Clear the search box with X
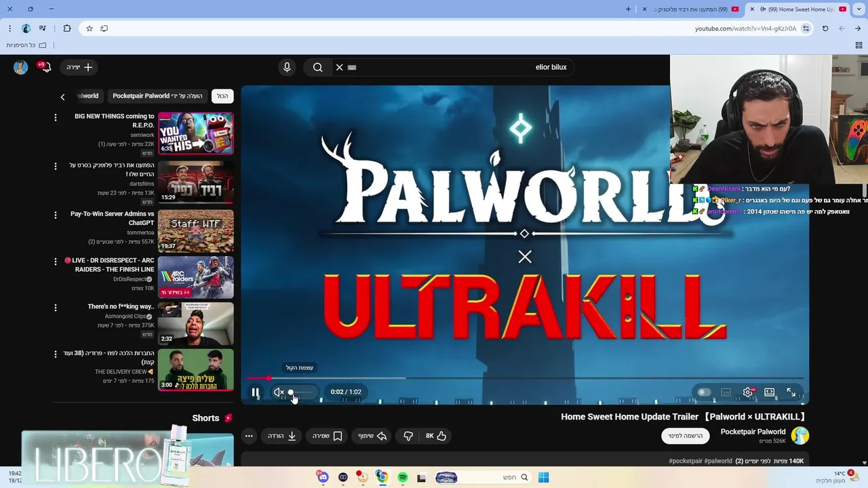 (x=340, y=67)
